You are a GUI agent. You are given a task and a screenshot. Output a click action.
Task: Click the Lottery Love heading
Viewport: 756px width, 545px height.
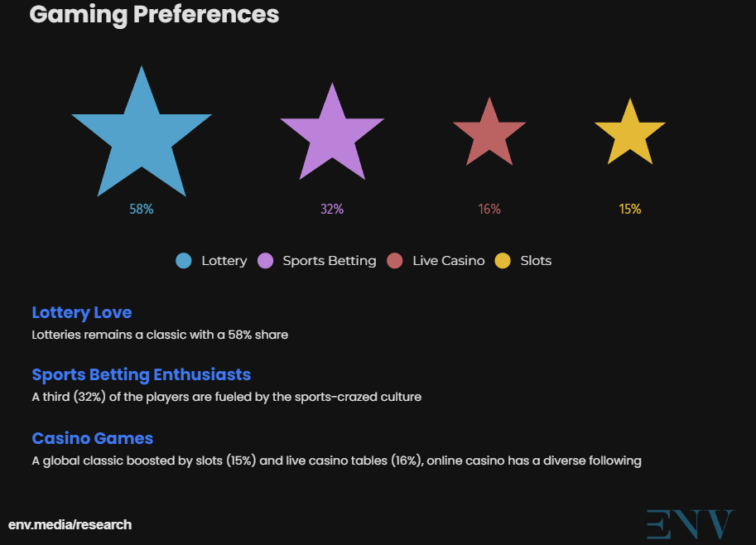pyautogui.click(x=82, y=313)
